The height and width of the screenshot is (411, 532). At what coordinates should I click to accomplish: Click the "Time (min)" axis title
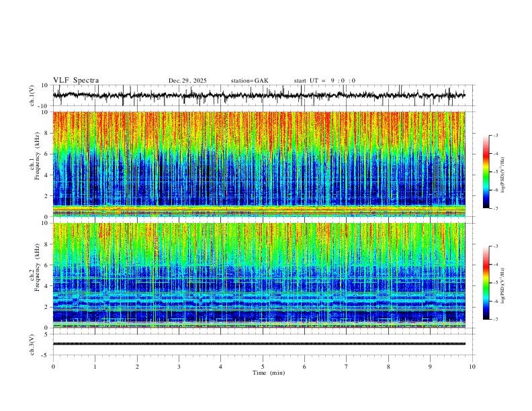(x=269, y=373)
